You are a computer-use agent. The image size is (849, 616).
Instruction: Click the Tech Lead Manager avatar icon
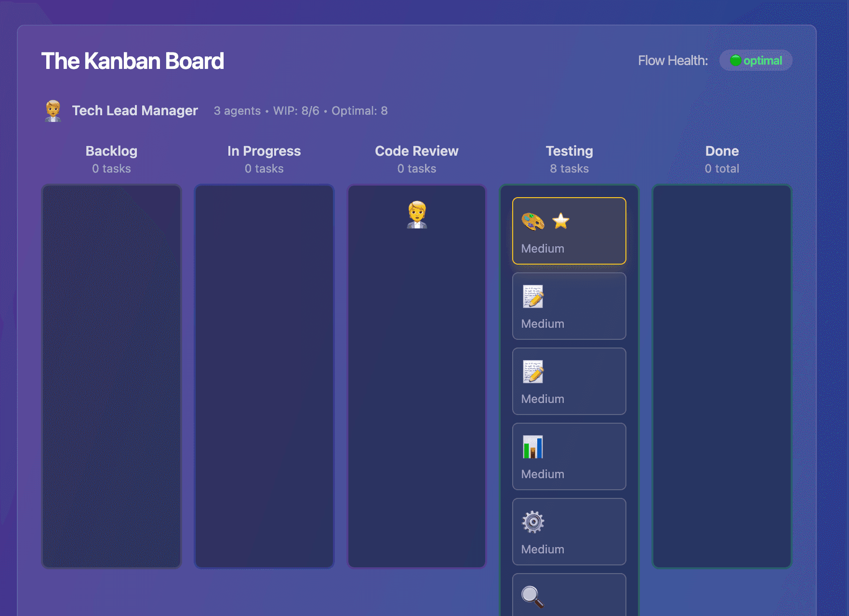tap(53, 110)
